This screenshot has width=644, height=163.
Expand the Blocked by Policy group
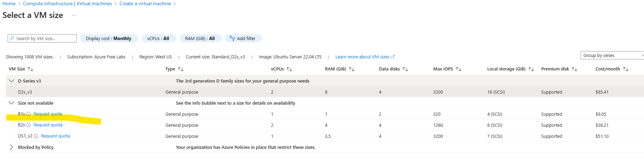click(x=11, y=147)
